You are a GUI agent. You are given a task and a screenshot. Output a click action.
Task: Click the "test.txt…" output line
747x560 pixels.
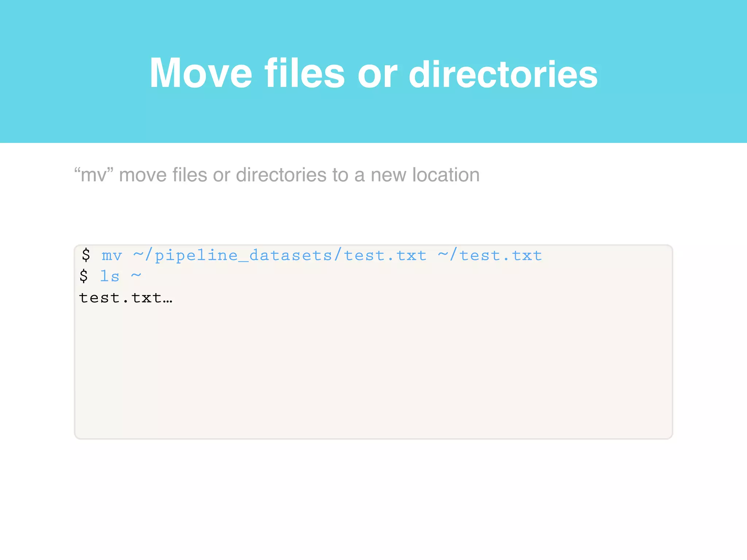click(x=125, y=298)
